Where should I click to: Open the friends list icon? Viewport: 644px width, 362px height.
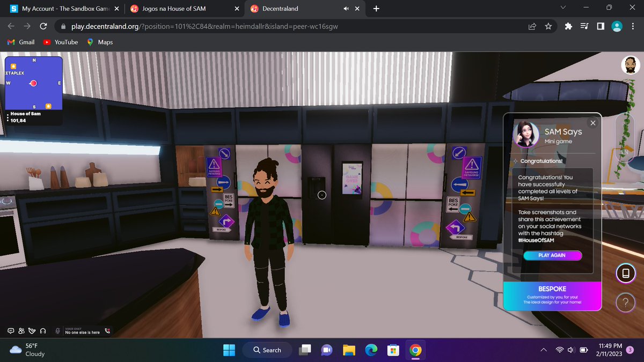pyautogui.click(x=21, y=331)
